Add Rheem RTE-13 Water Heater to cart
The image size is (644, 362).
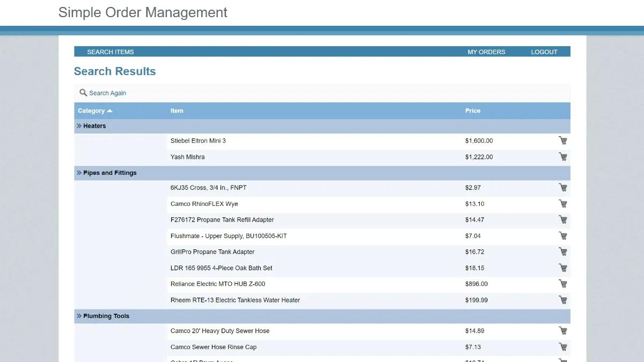(562, 300)
